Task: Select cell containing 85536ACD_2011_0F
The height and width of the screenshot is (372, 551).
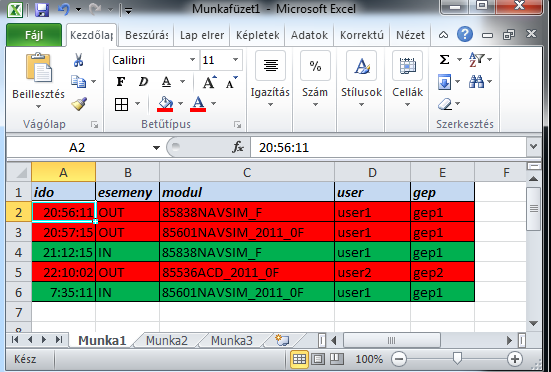Action: [x=247, y=272]
